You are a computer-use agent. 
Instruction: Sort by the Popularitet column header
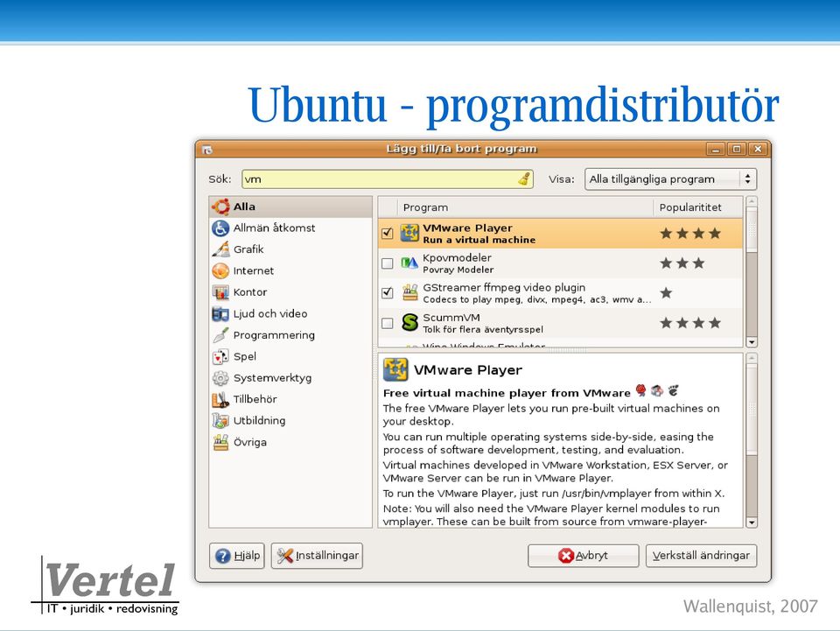(697, 207)
